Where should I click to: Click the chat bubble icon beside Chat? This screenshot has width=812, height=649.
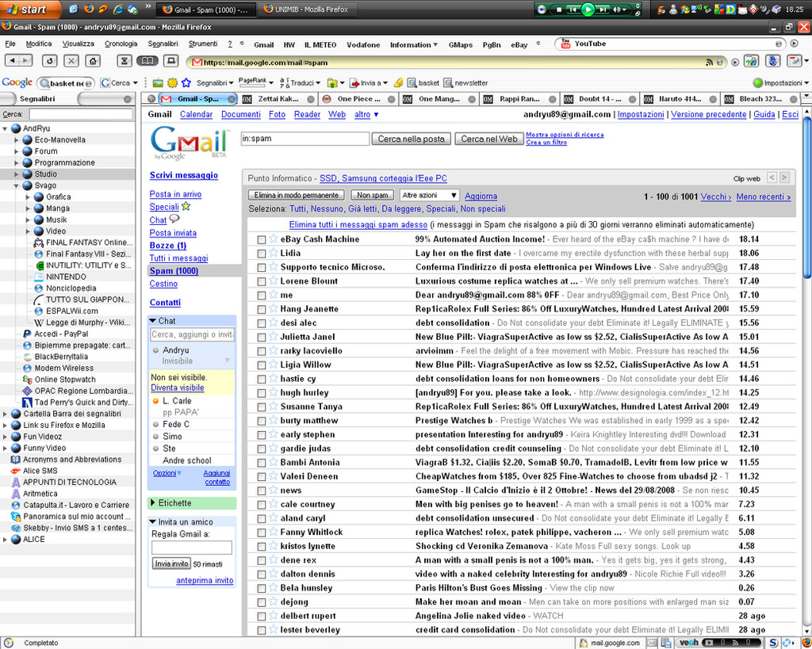click(x=174, y=219)
